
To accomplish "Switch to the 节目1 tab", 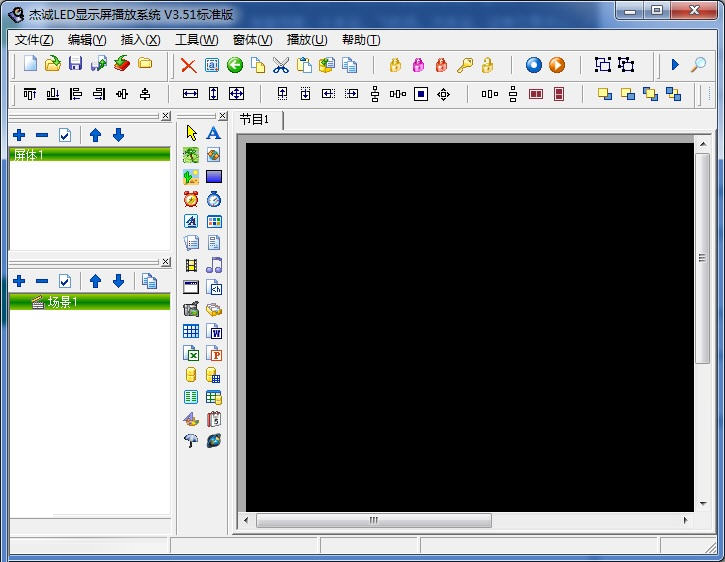I will tap(254, 120).
